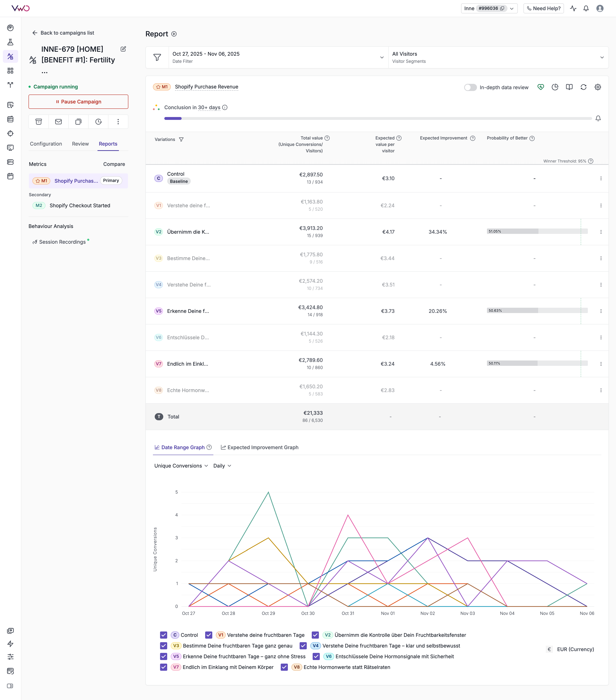Click the conclusion alert bell icon
616x700 pixels.
[x=598, y=118]
